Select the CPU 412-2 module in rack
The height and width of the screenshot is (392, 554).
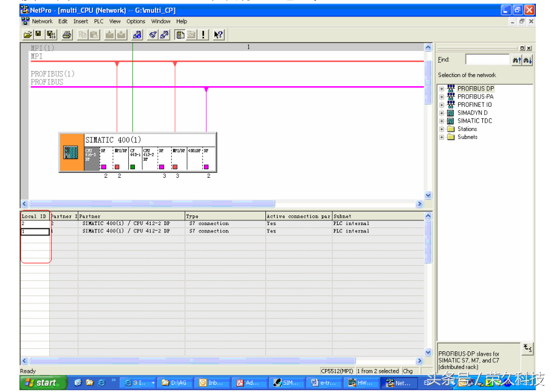pyautogui.click(x=149, y=155)
